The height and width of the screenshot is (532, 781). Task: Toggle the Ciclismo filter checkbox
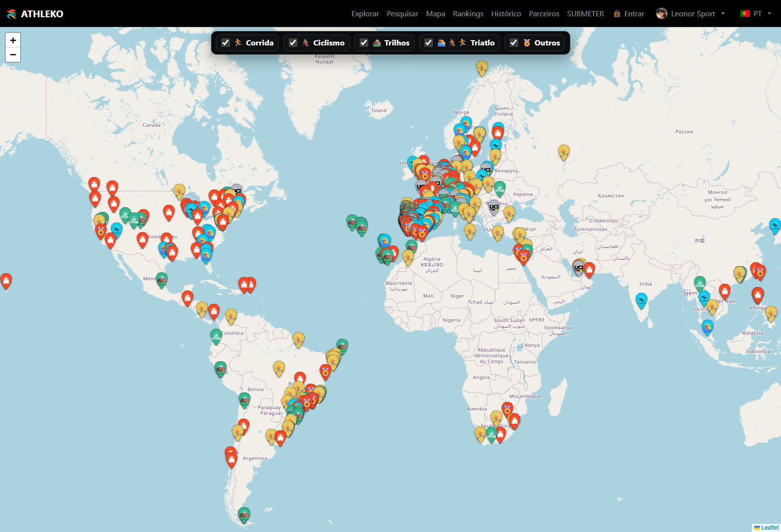293,43
